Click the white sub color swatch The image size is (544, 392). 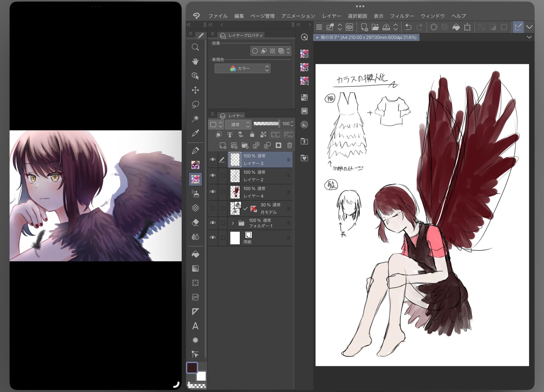[201, 376]
